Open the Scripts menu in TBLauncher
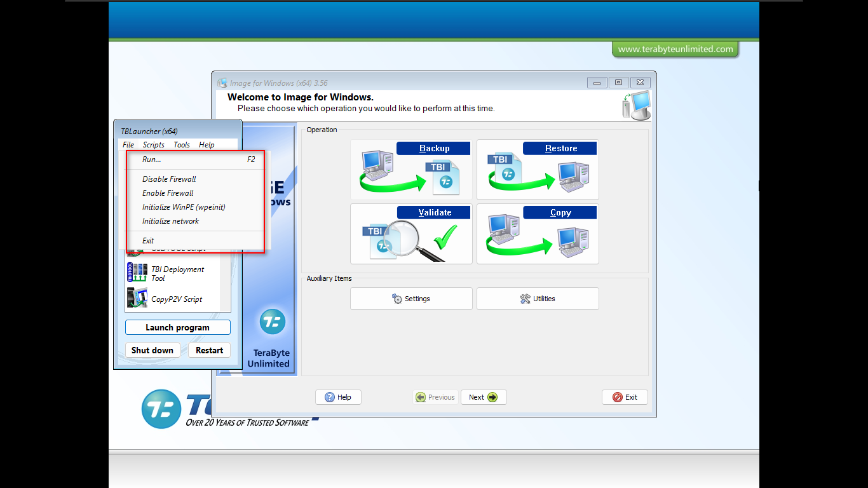The width and height of the screenshot is (868, 488). point(154,145)
